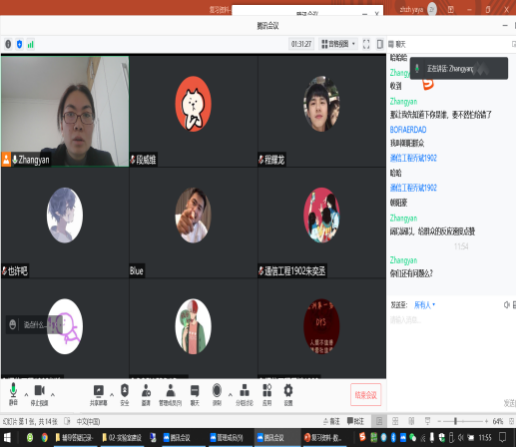The width and height of the screenshot is (516, 447).
Task: Select Zhangyan's video thumbnail
Action: point(65,111)
